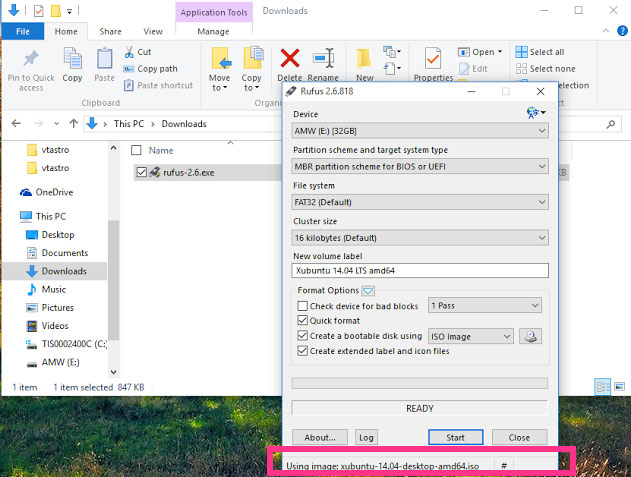The height and width of the screenshot is (477, 631).
Task: Click the Copy path ribbon item
Action: point(150,69)
